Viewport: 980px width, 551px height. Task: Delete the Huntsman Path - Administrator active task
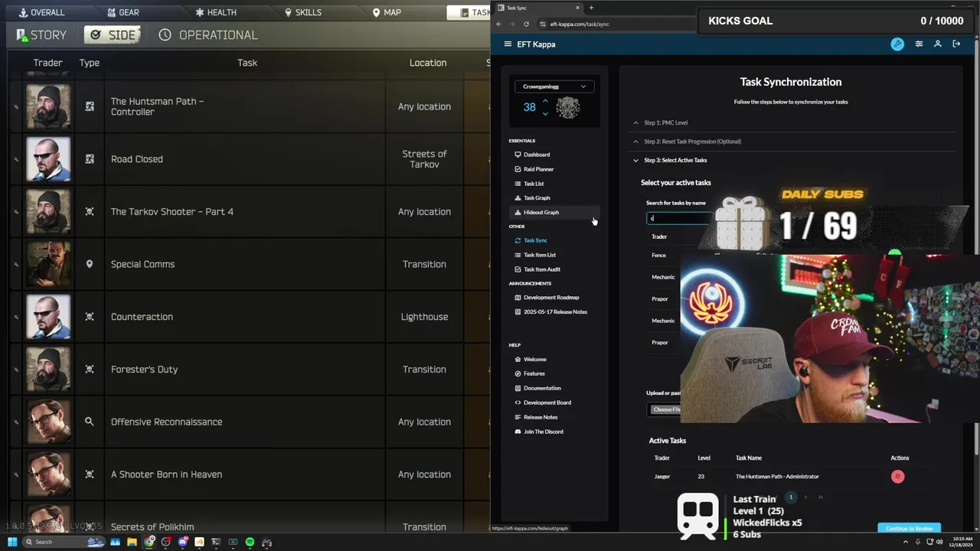click(898, 477)
